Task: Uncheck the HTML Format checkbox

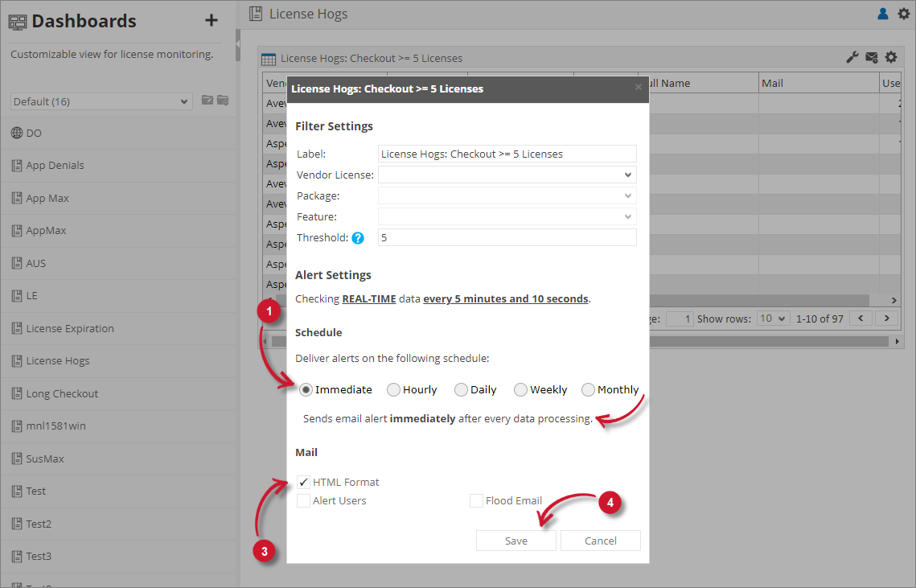Action: [303, 482]
